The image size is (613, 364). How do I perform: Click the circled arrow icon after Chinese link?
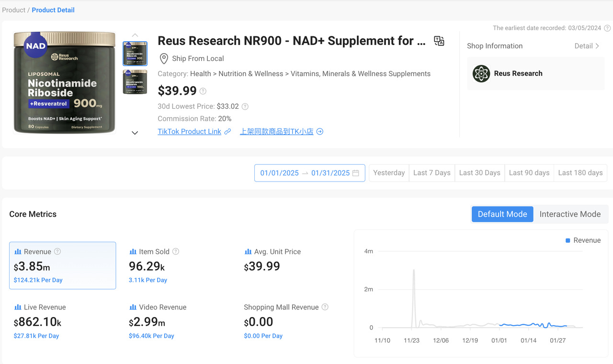tap(320, 131)
